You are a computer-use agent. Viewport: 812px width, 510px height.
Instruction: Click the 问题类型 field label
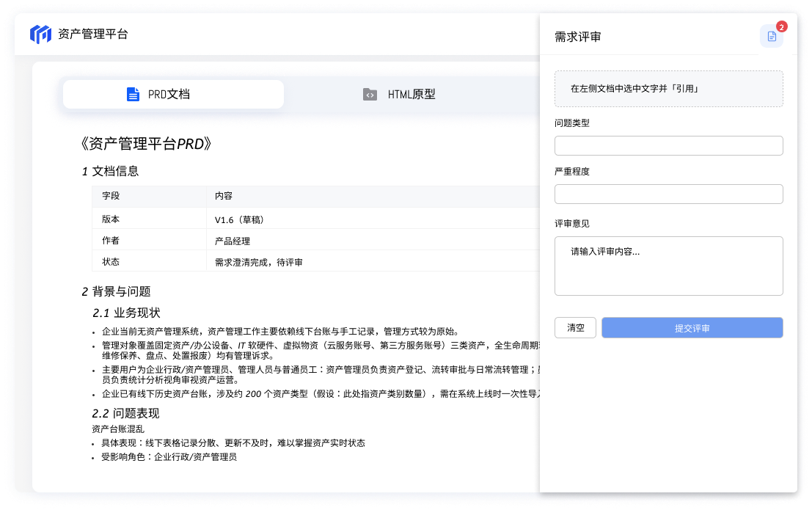[572, 123]
